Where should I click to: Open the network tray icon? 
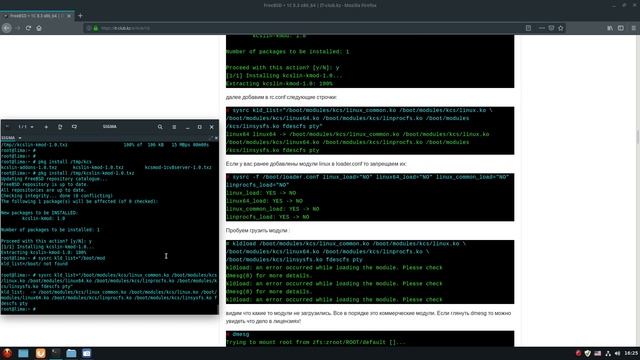point(608,353)
